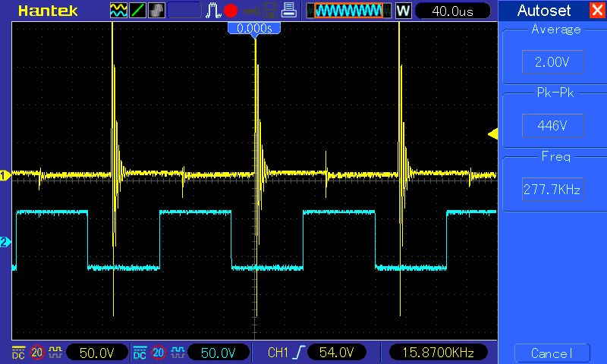Click the green diagonal line icon
Screen dimensions: 607x364
[137, 11]
